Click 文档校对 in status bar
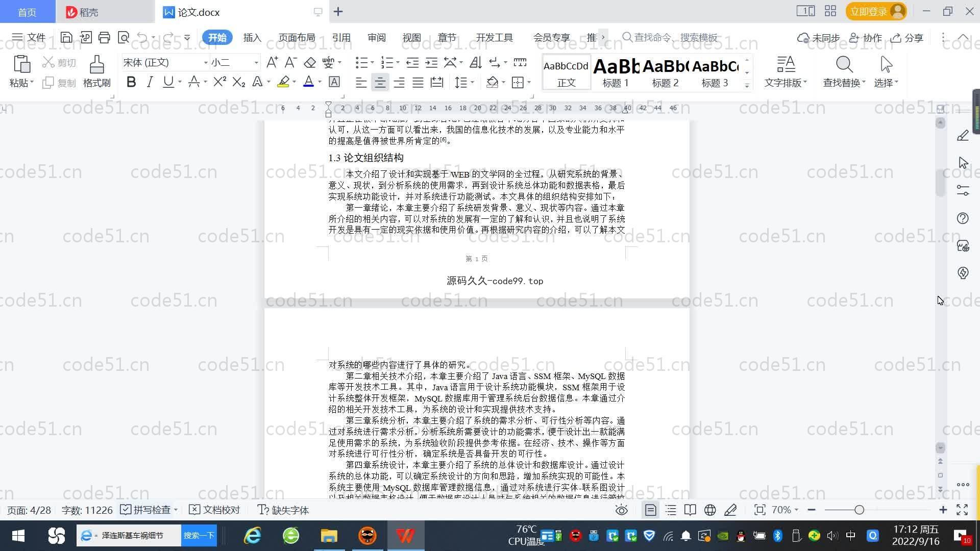This screenshot has width=980, height=551. [x=214, y=510]
